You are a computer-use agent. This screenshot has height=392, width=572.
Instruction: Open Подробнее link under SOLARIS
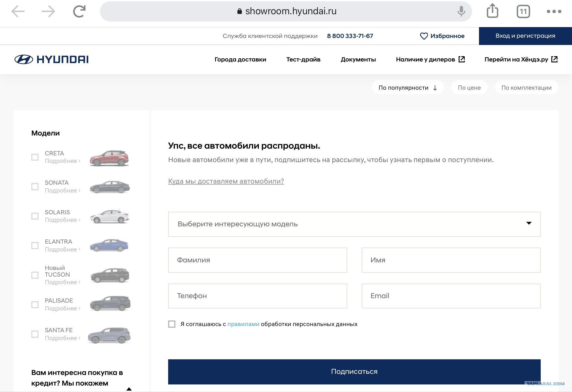pyautogui.click(x=63, y=220)
